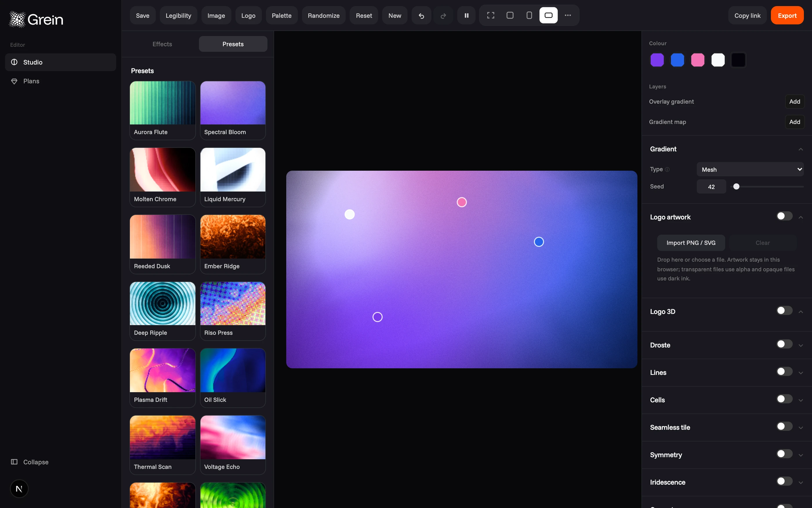Open the gradient Type dropdown
The height and width of the screenshot is (508, 812).
point(750,169)
